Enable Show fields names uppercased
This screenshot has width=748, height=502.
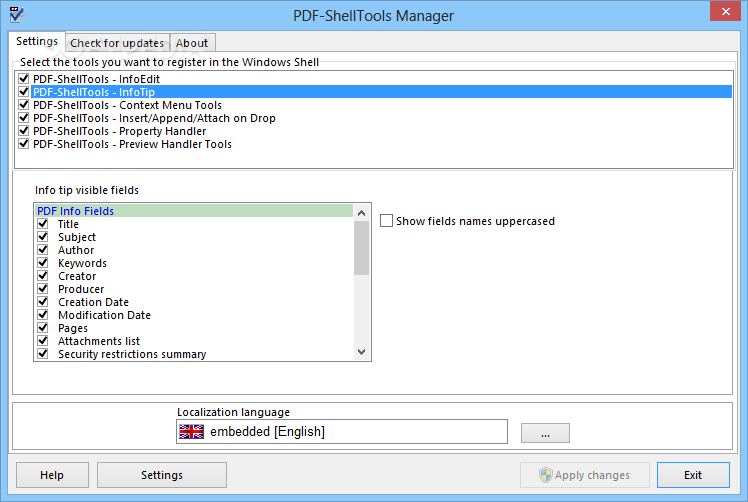[386, 220]
